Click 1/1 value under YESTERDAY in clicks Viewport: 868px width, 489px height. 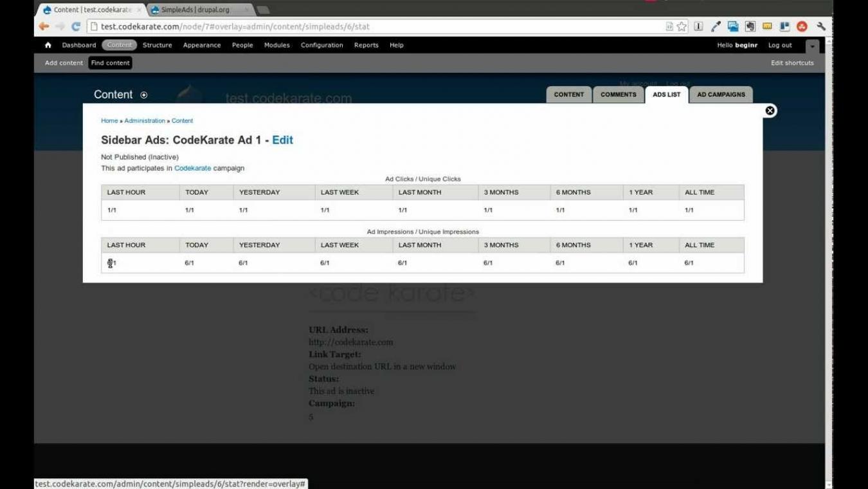[243, 210]
